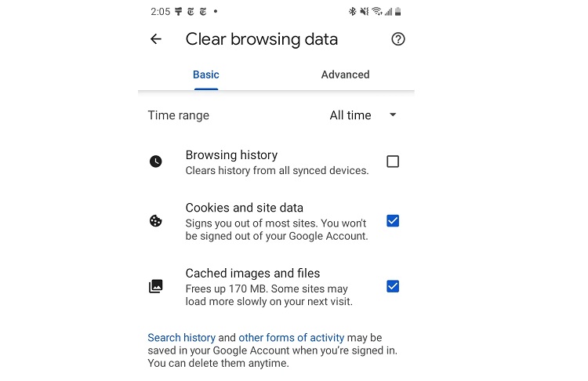The image size is (588, 381).
Task: Tap the cookie icon
Action: 156,221
